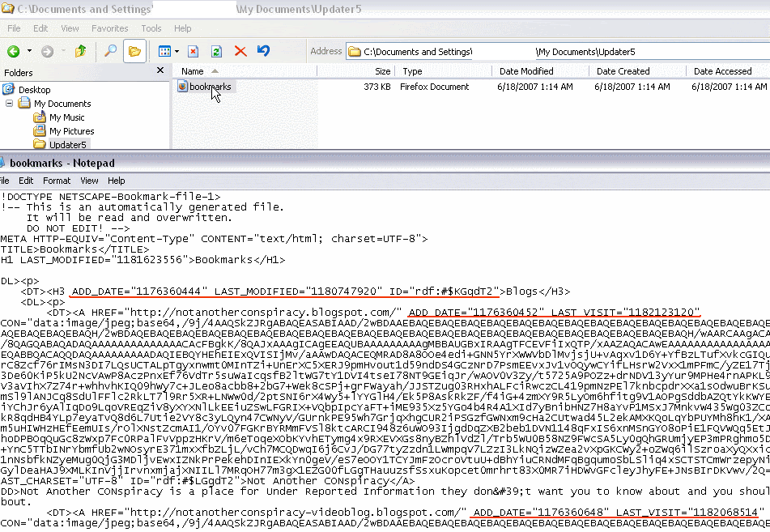The height and width of the screenshot is (532, 770).
Task: Open the Search magnifier in Explorer toolbar
Action: (110, 50)
